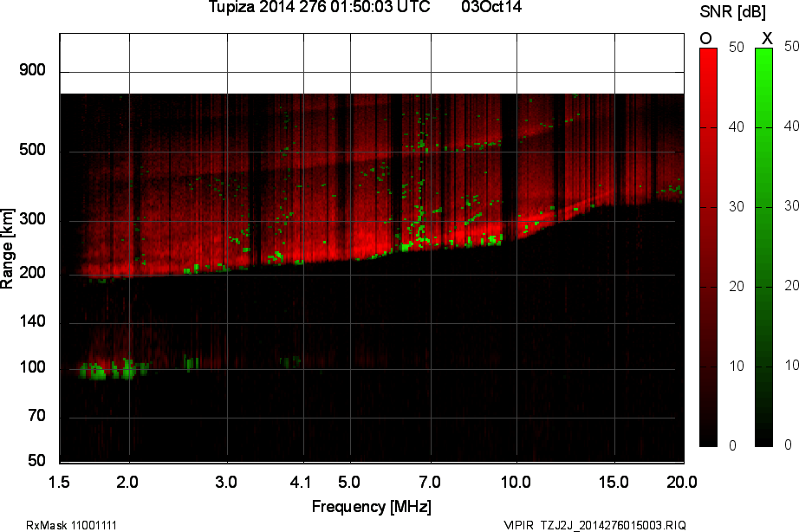Click the 4.1 MHz frequency tick label
Viewport: 799px width, 532px height.
pyautogui.click(x=302, y=481)
